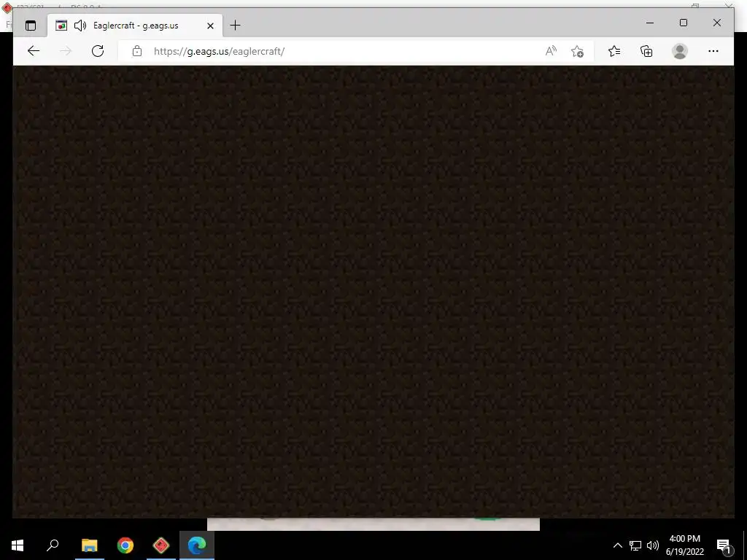Add this page to favorites
This screenshot has height=560, width=747.
578,51
